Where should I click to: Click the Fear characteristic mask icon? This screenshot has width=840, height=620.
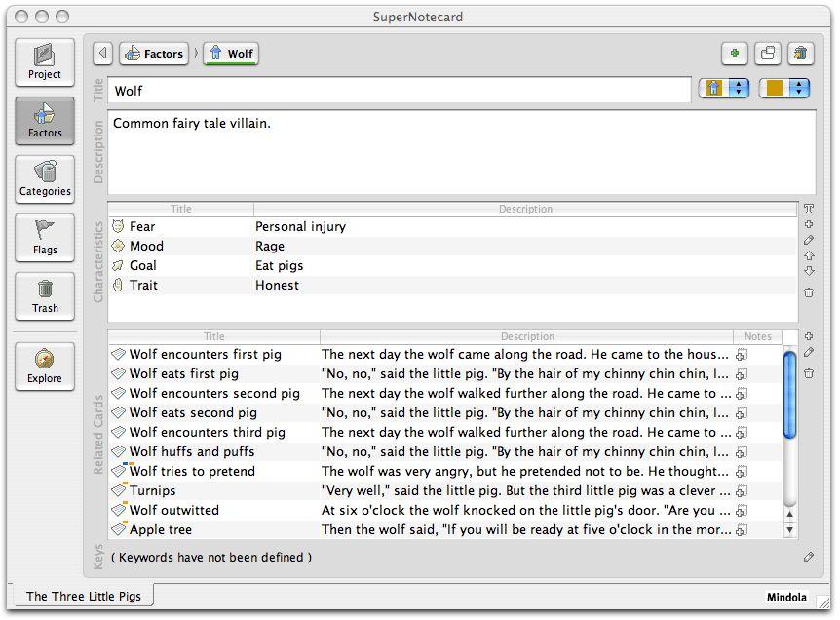pos(118,226)
